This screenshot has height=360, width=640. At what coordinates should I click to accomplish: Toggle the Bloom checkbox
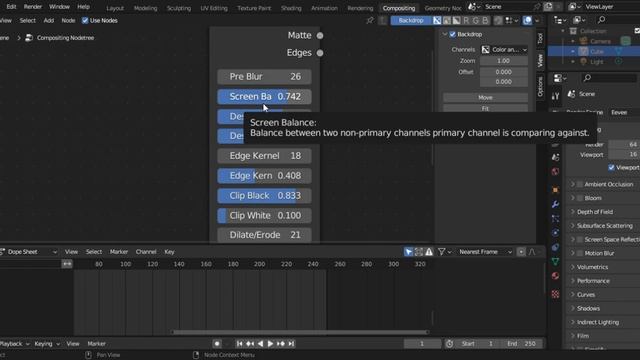pyautogui.click(x=580, y=198)
